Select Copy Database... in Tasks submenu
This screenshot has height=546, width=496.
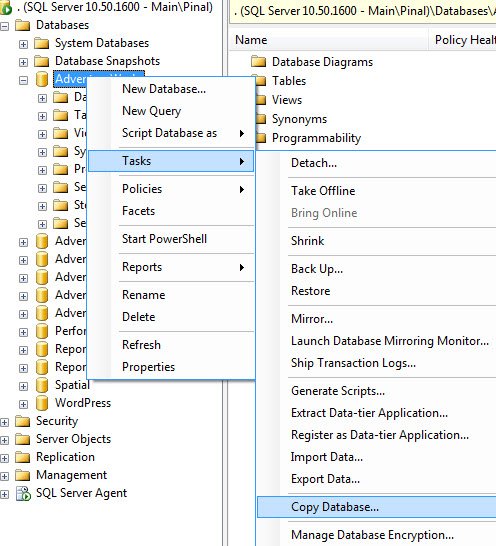377,507
